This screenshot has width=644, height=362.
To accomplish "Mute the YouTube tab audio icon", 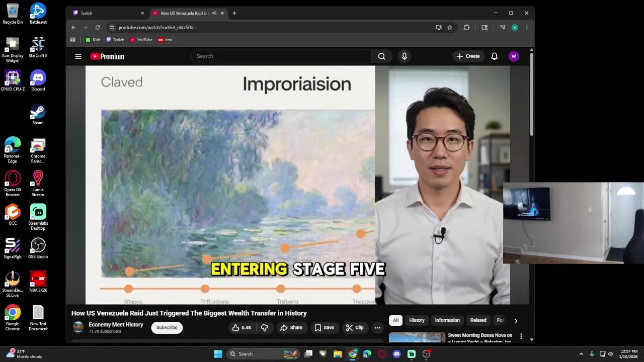I will pyautogui.click(x=214, y=13).
